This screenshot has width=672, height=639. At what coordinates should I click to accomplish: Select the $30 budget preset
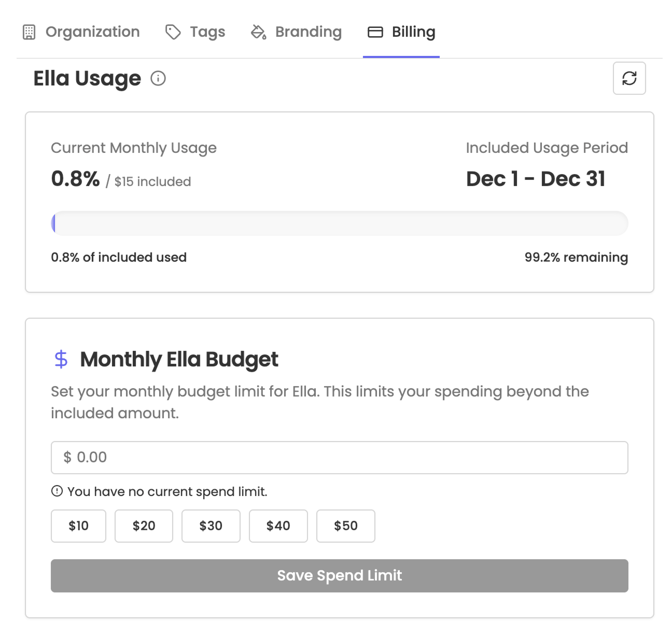[x=210, y=526]
